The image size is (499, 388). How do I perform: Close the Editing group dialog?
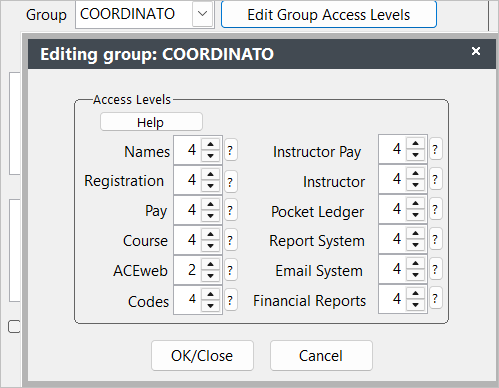(x=476, y=51)
